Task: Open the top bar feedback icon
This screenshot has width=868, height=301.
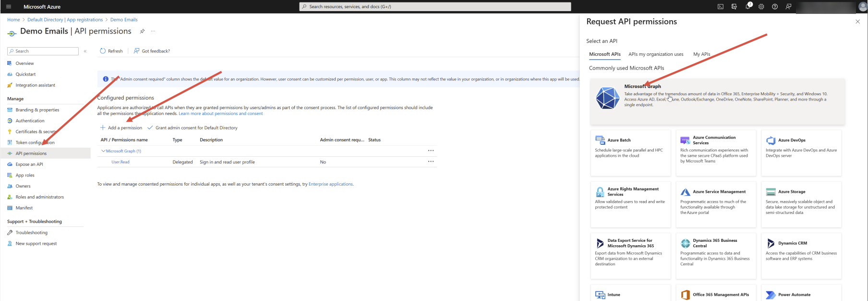Action: click(788, 7)
